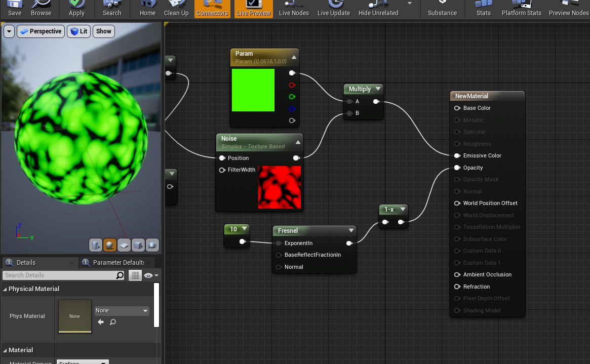Click the Fresnel Normal input pin
Screen dimensions: 590x364
[x=279, y=267]
